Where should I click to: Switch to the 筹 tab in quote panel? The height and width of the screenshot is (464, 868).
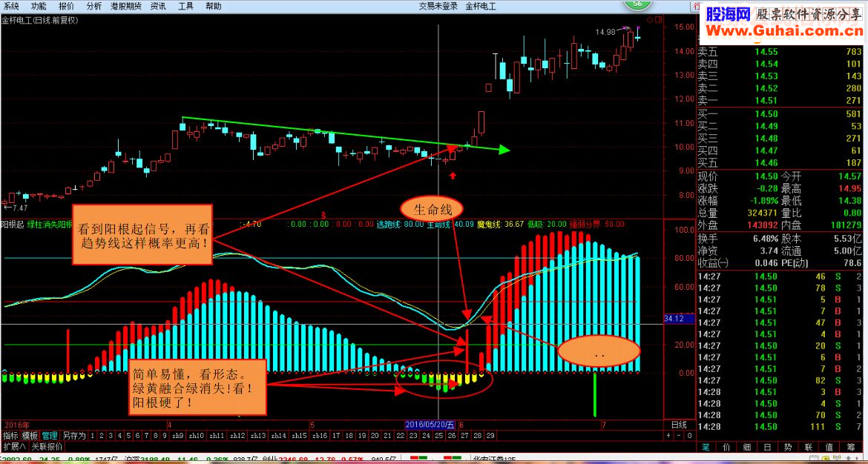pyautogui.click(x=851, y=447)
